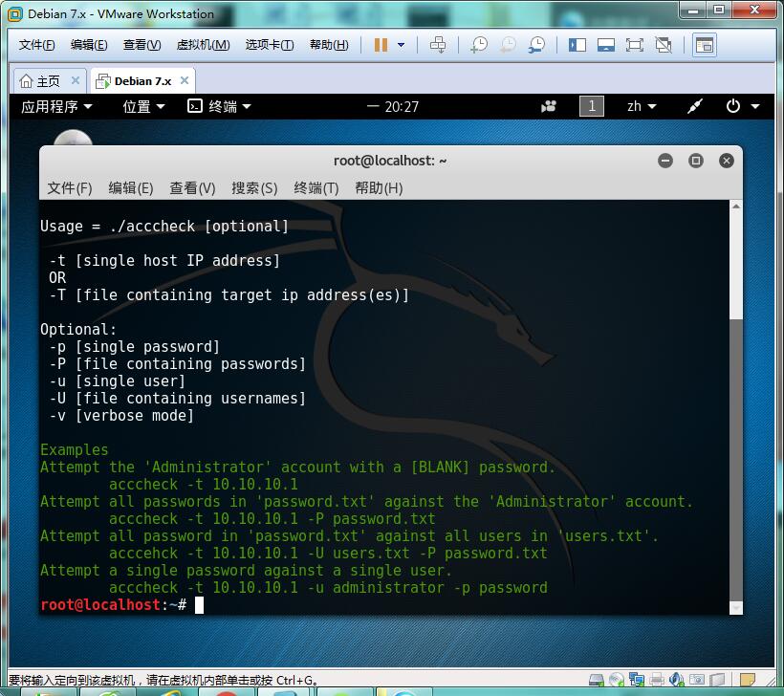Screen dimensions: 784x696
Task: Click the clock showing 20:27
Action: coord(393,106)
